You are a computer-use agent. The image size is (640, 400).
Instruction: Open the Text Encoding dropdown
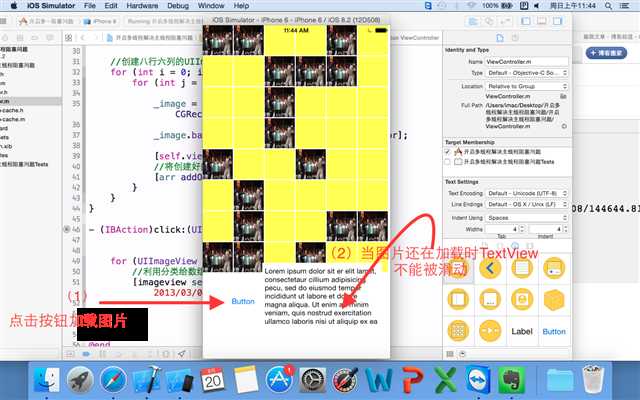(x=527, y=193)
